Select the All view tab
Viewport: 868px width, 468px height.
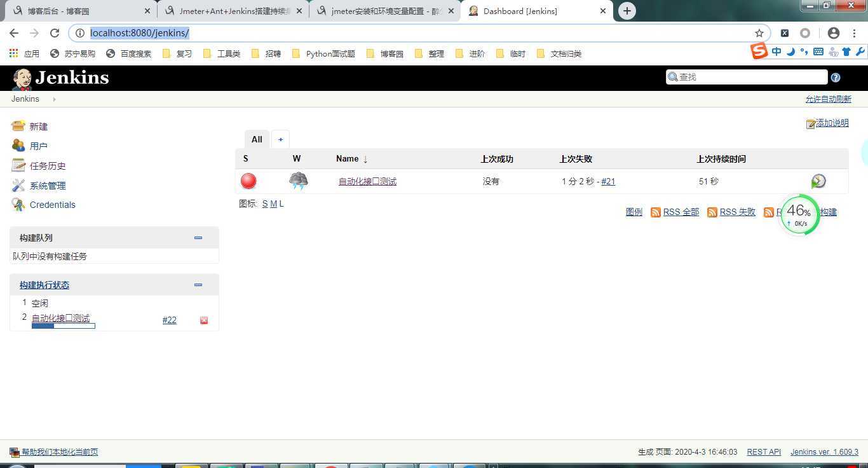pos(257,139)
